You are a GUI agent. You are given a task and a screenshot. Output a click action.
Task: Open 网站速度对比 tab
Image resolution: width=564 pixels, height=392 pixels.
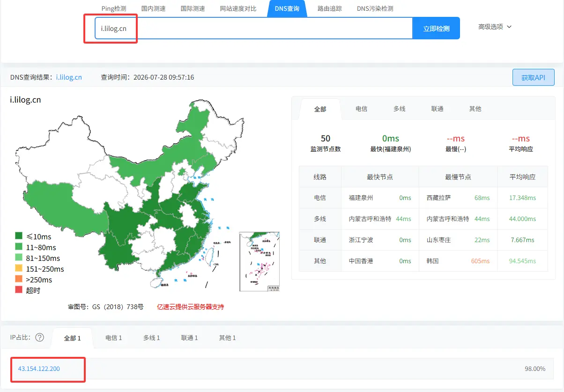coord(238,8)
